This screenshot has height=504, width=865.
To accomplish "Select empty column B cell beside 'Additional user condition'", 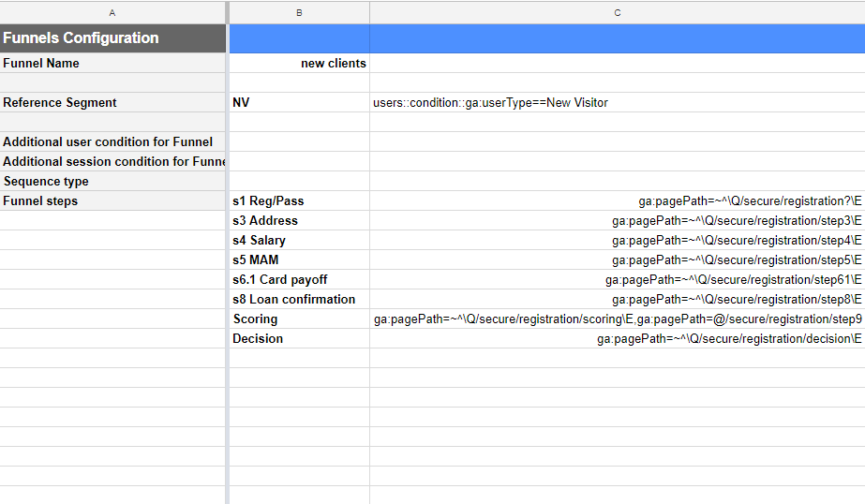I will coord(299,141).
